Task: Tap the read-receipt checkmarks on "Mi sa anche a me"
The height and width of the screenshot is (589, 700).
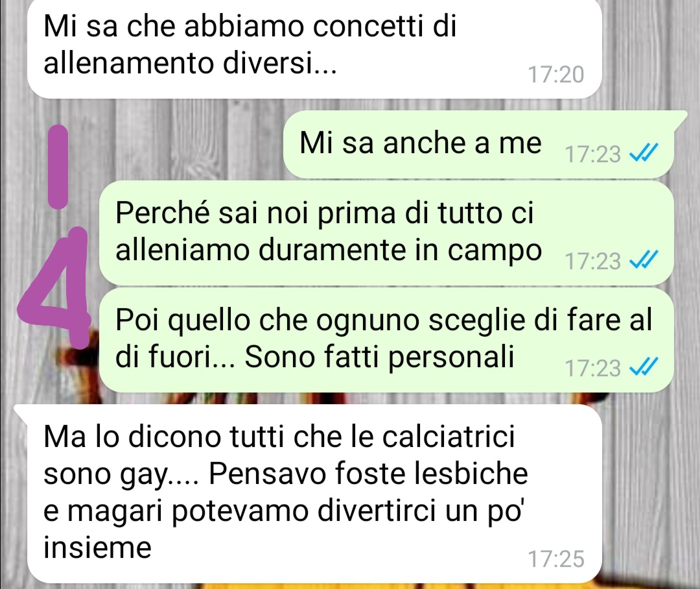Action: 644,153
